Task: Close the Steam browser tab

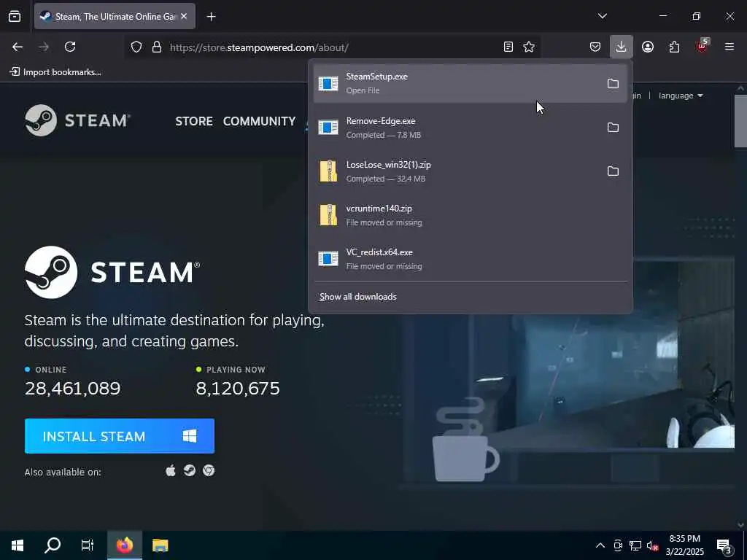Action: [x=184, y=16]
